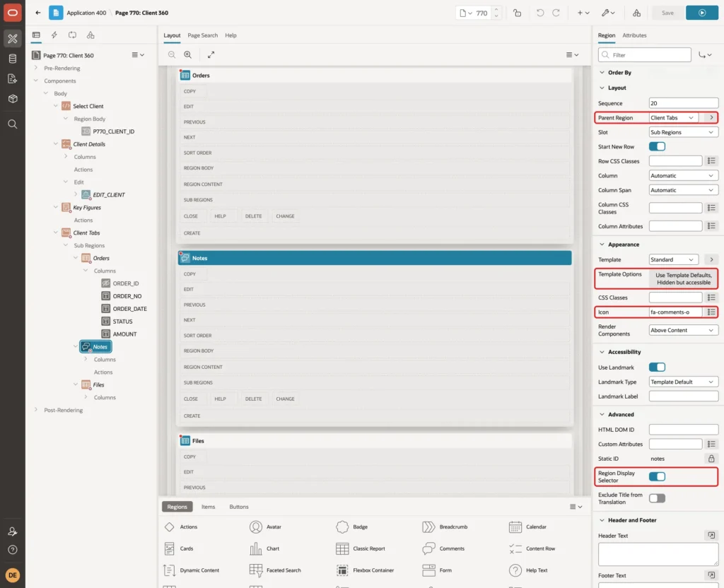
Task: Toggle Exclude Title from Translation
Action: 657,498
